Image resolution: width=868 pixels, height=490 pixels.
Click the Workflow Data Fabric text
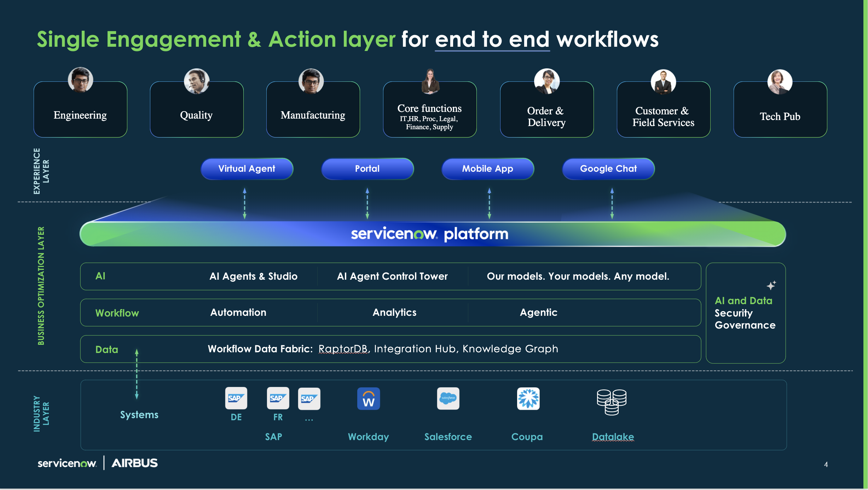(260, 349)
